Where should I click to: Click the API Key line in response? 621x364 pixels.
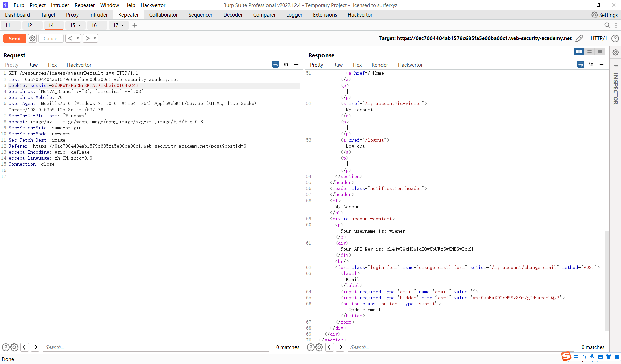tap(406, 249)
